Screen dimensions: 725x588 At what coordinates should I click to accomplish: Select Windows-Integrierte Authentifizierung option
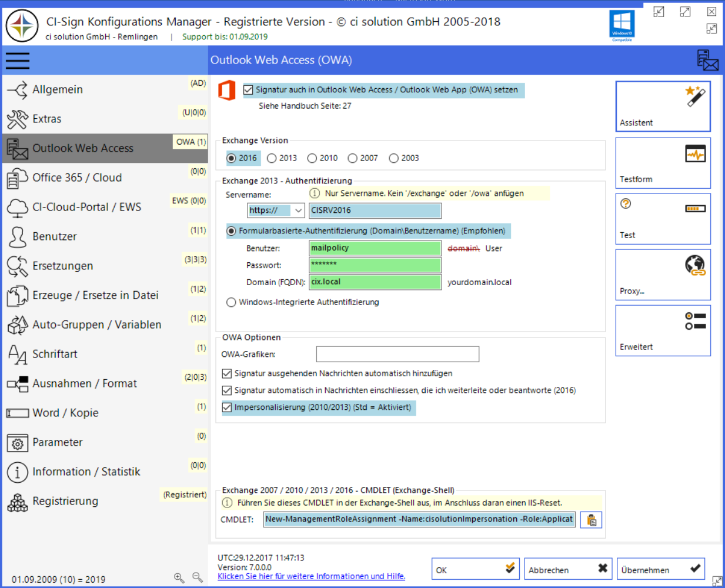pyautogui.click(x=231, y=302)
